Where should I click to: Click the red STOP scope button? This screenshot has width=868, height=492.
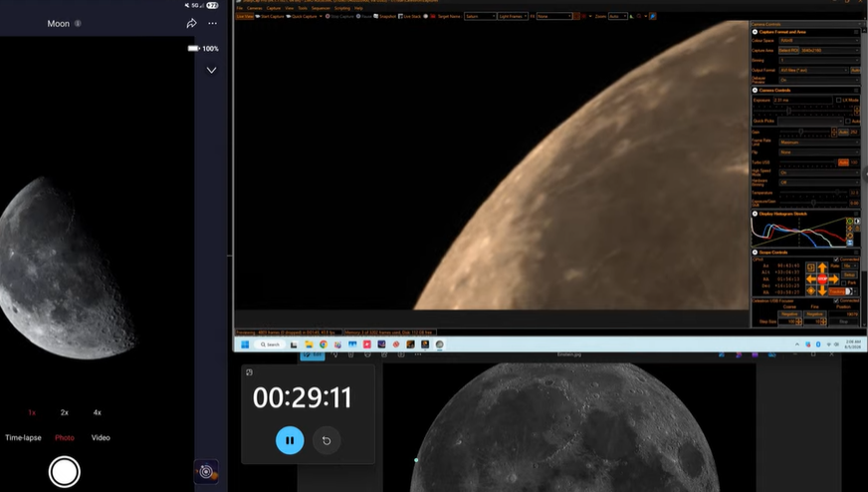click(x=822, y=279)
